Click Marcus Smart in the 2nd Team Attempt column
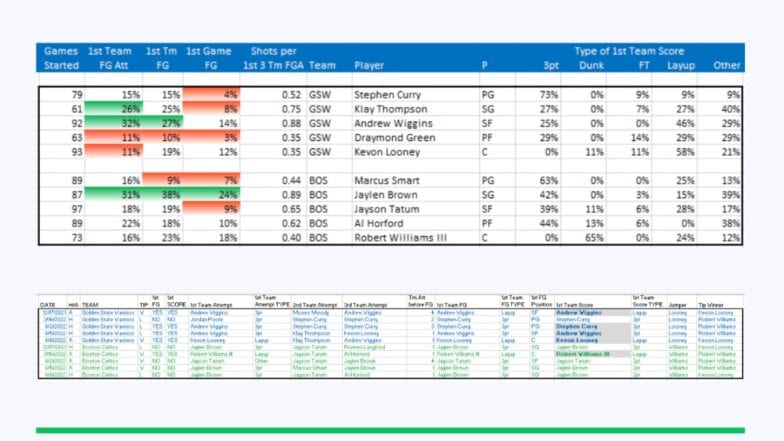The height and width of the screenshot is (441, 784). pyautogui.click(x=310, y=368)
